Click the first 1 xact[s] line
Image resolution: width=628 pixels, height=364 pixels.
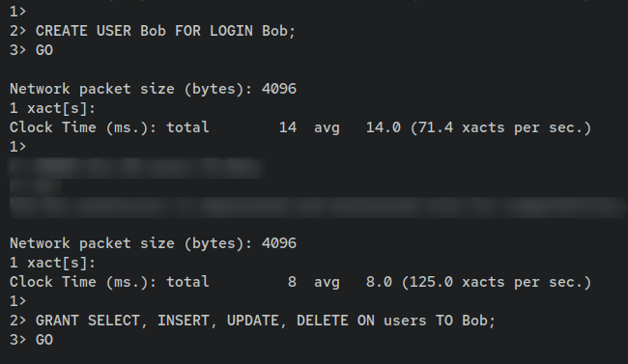52,108
